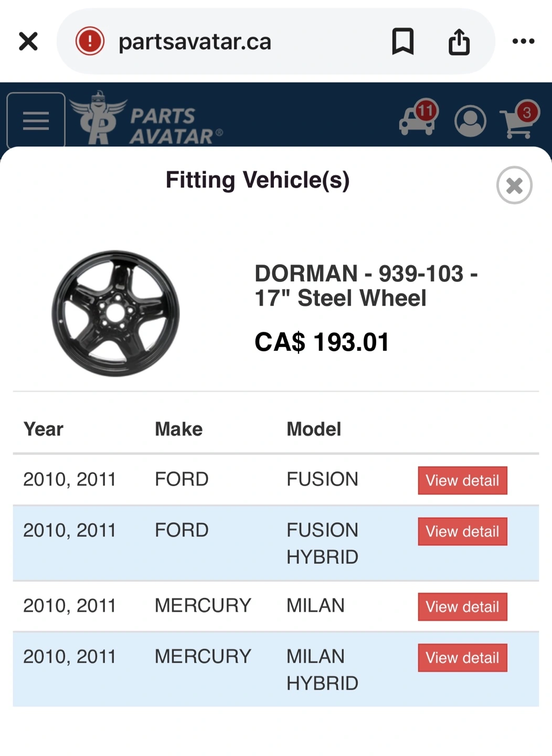Close the browser tab with X
Image resolution: width=552 pixels, height=756 pixels.
[28, 41]
